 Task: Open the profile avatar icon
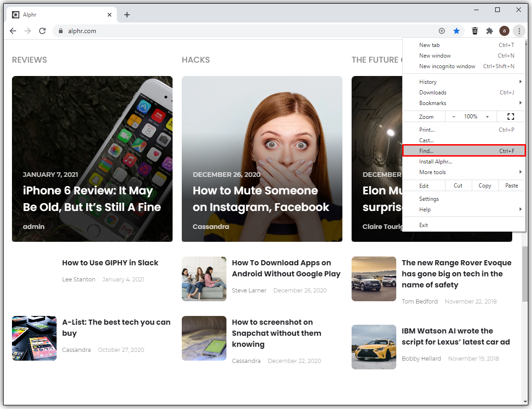(504, 31)
